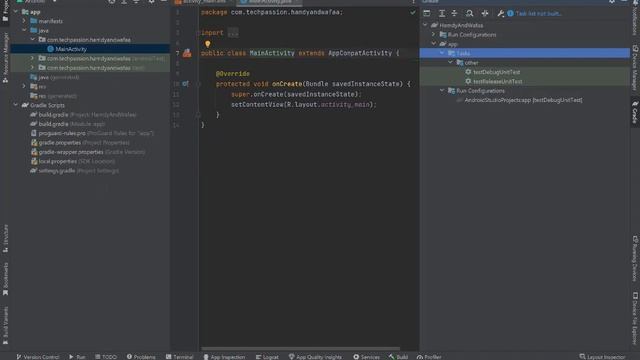Expand the folded import block in editor
The height and width of the screenshot is (360, 640).
tap(233, 33)
